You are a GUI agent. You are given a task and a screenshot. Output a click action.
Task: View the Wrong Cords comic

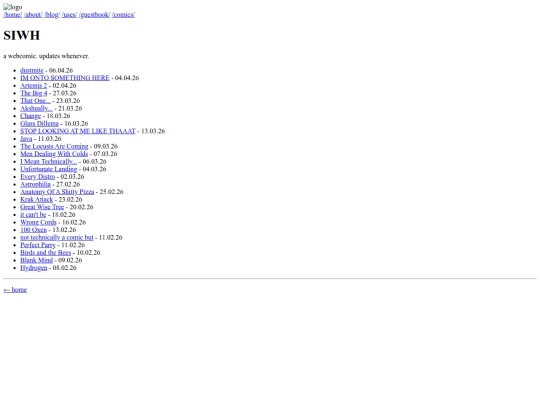point(38,222)
